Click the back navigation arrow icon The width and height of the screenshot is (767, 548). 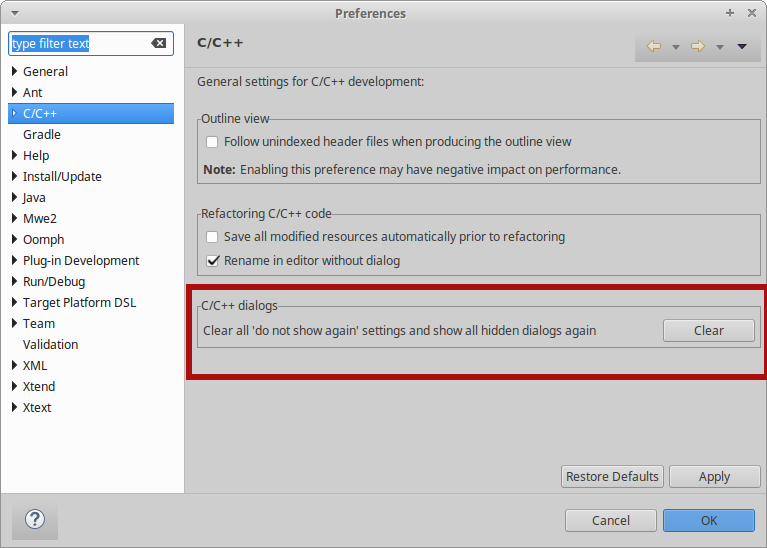pos(654,46)
